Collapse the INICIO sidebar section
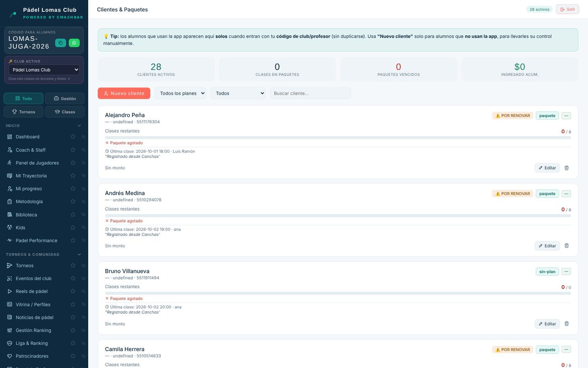Screen dimensions: 588x368 (x=79, y=126)
